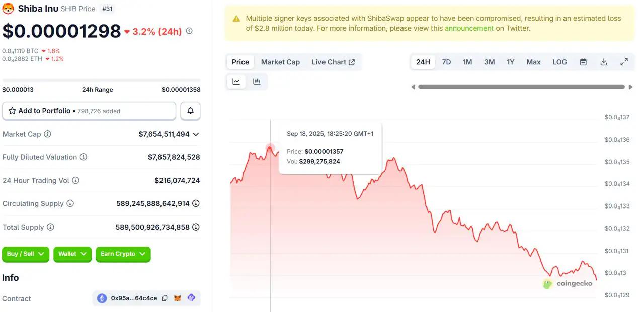Switch to the Market Cap tab

[x=280, y=62]
